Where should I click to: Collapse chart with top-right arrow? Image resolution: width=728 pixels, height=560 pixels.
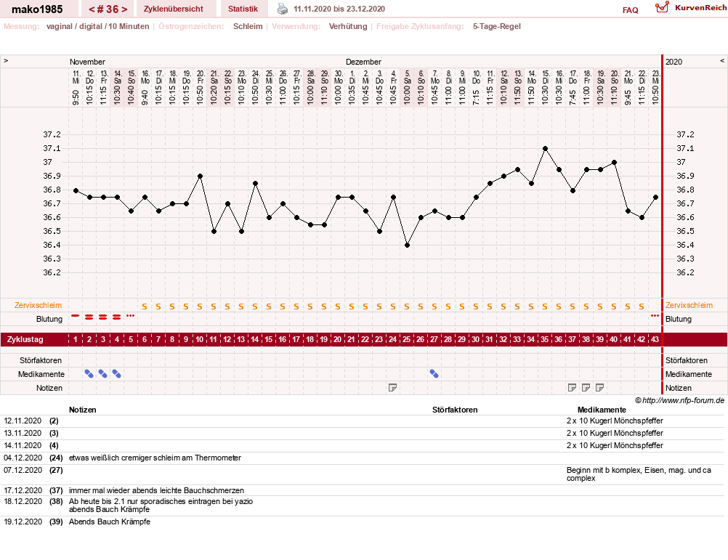coord(722,61)
